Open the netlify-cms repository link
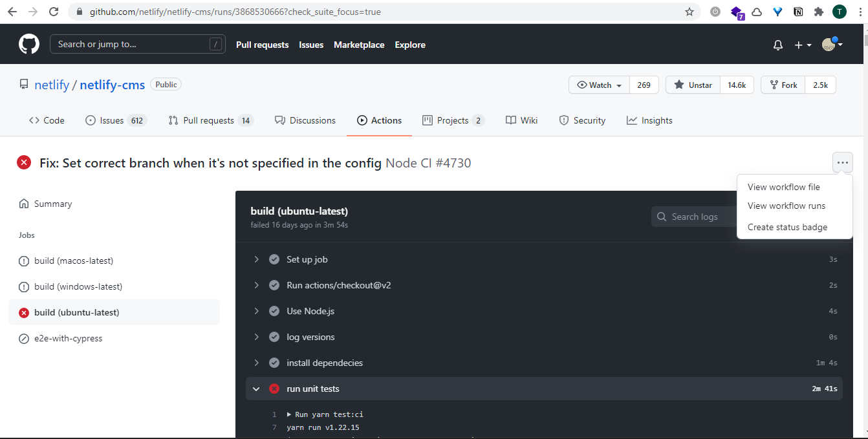The image size is (868, 439). (113, 85)
